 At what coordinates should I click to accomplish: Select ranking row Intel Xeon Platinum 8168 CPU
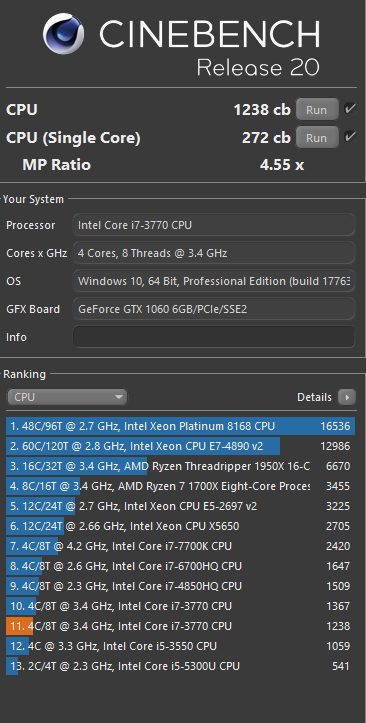[180, 426]
